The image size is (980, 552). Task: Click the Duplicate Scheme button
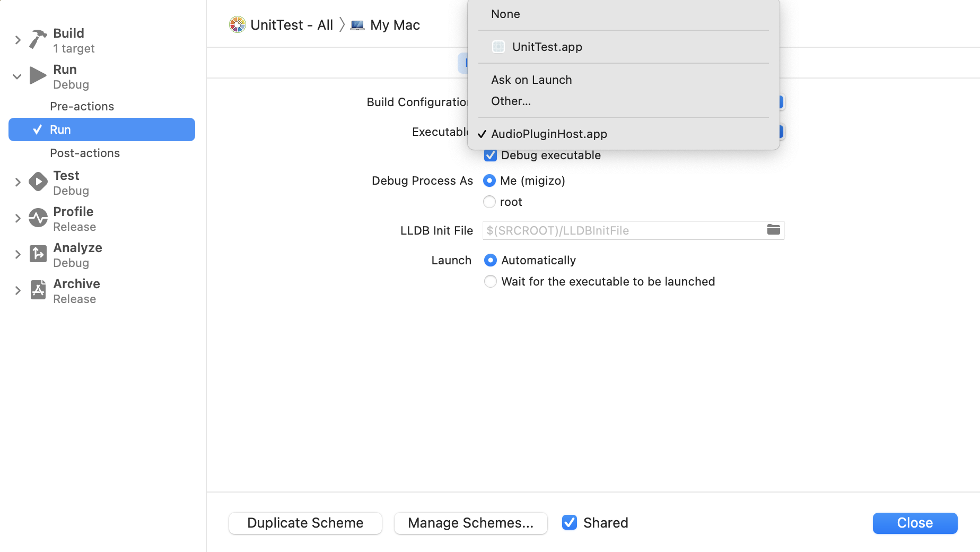click(305, 523)
